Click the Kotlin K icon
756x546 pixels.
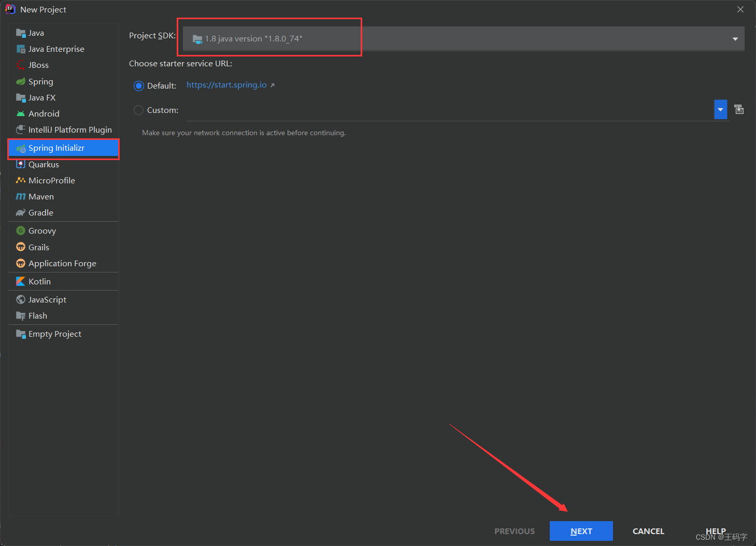coord(21,281)
